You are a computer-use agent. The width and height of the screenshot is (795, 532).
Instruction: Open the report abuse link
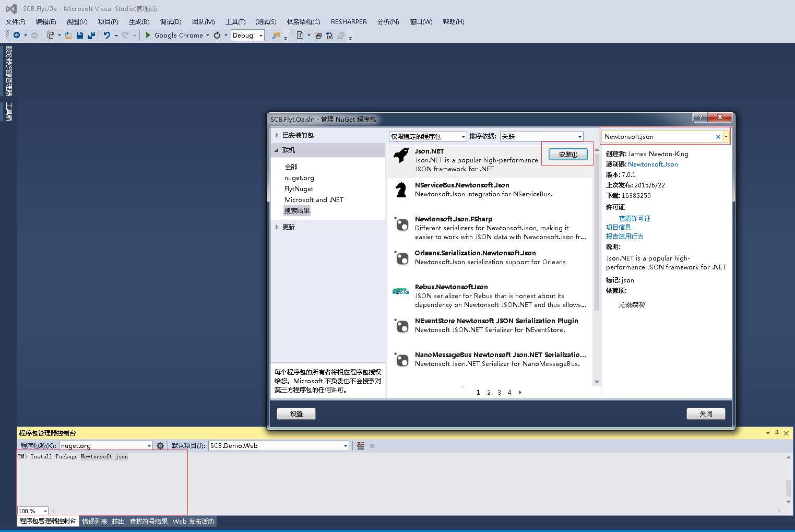click(625, 237)
